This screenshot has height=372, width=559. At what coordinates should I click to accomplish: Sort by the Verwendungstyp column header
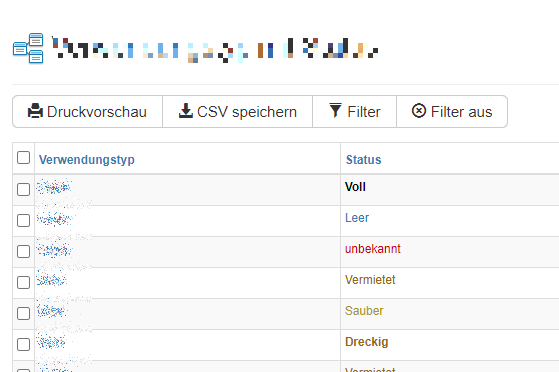pos(87,160)
